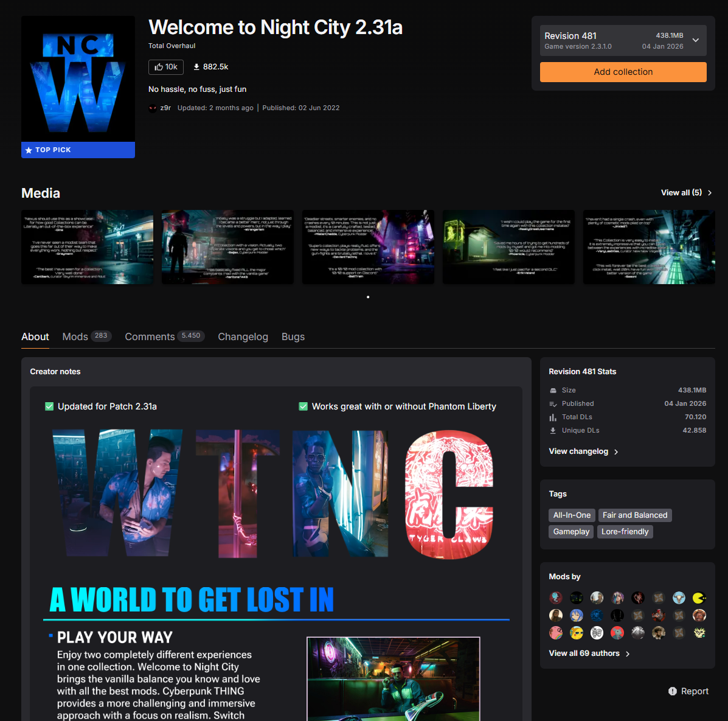Expand the Revision 481 dropdown
The height and width of the screenshot is (721, 728).
(695, 41)
